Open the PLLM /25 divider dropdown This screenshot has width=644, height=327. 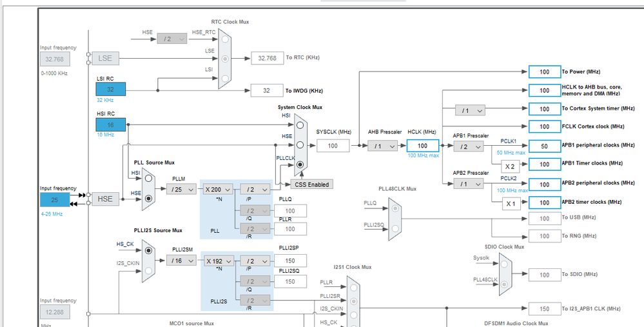coord(182,190)
